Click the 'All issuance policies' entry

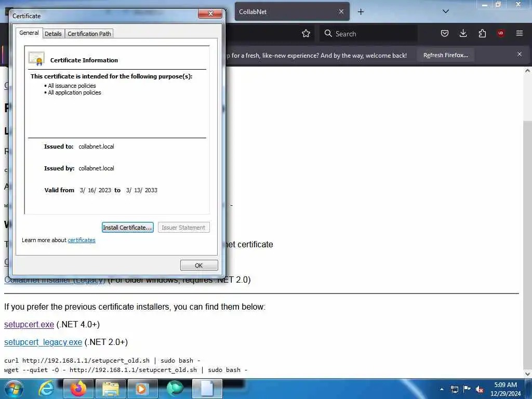(72, 86)
